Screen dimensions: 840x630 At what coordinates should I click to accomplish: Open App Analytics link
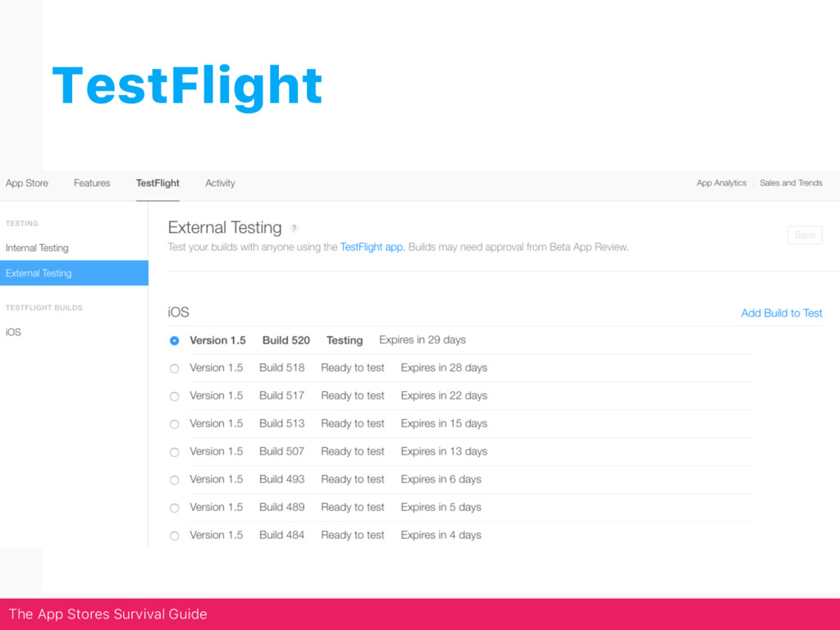click(x=721, y=183)
